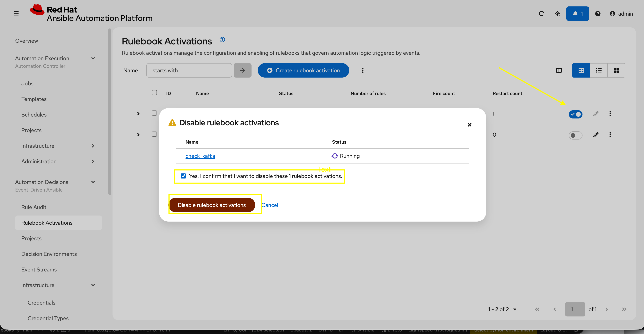Open the manage columns icon
This screenshot has height=334, width=644.
tap(559, 70)
